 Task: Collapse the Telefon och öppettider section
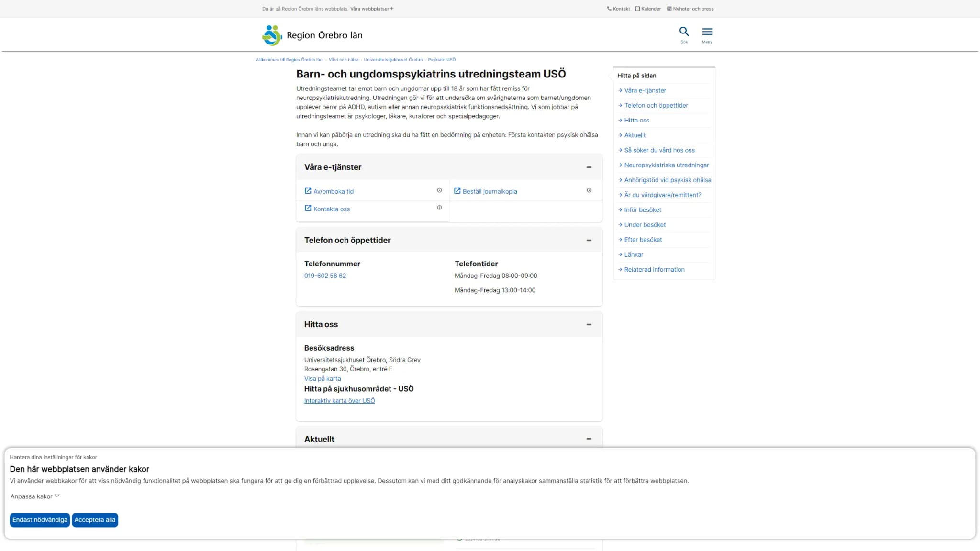(589, 241)
